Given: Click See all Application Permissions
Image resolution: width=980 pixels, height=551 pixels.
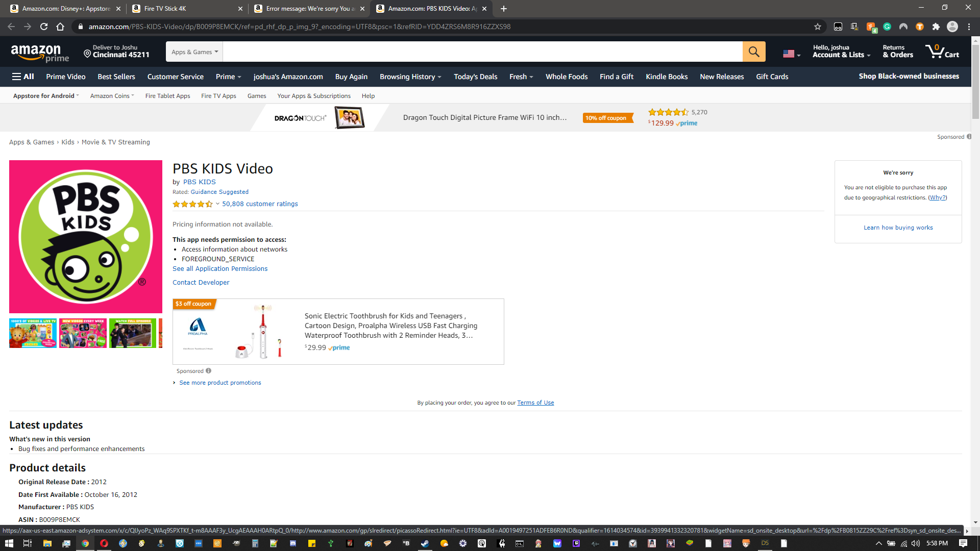Looking at the screenshot, I should (x=220, y=269).
